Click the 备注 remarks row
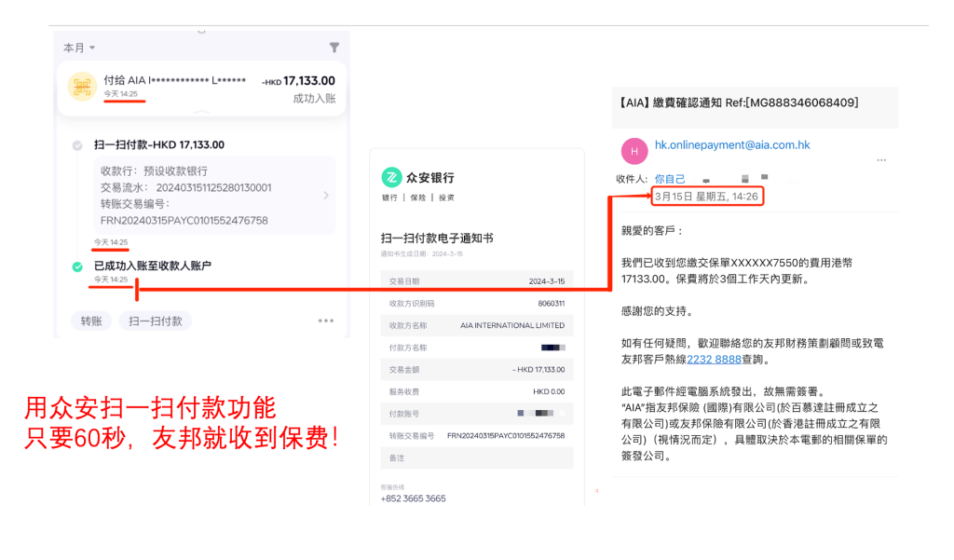Screen dimensions: 954x560 pos(477,458)
